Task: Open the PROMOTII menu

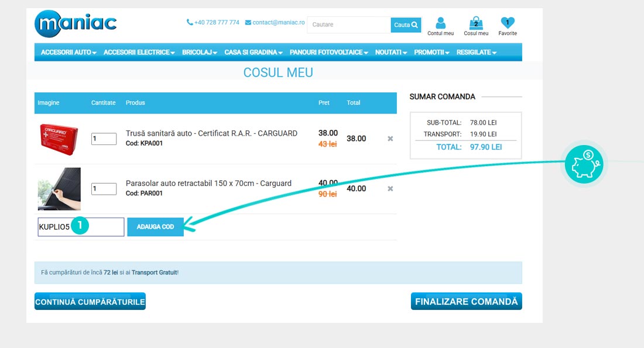Action: pos(431,52)
